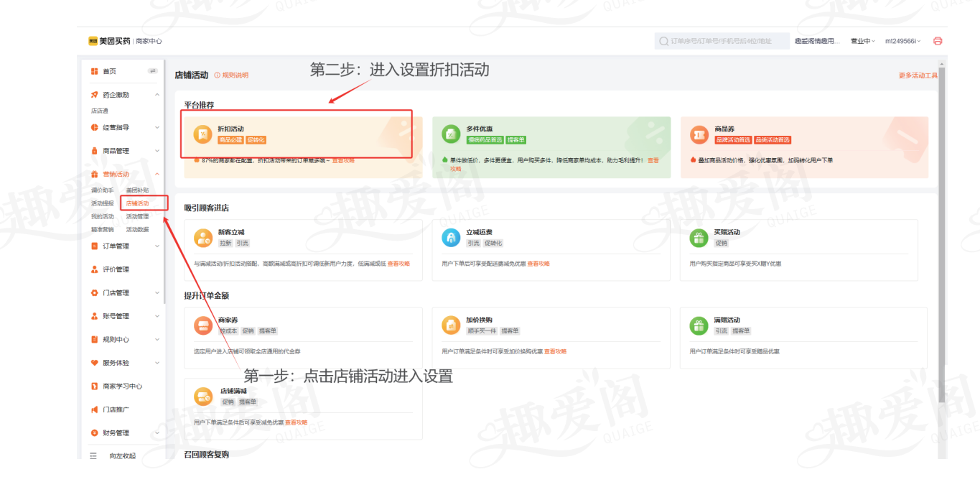Toggle the switch icon beside 首页
This screenshot has height=500, width=980.
[152, 71]
